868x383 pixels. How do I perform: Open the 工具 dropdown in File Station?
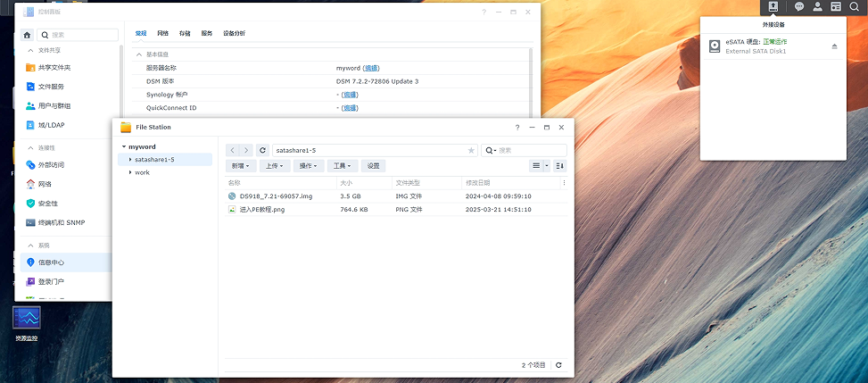point(342,166)
